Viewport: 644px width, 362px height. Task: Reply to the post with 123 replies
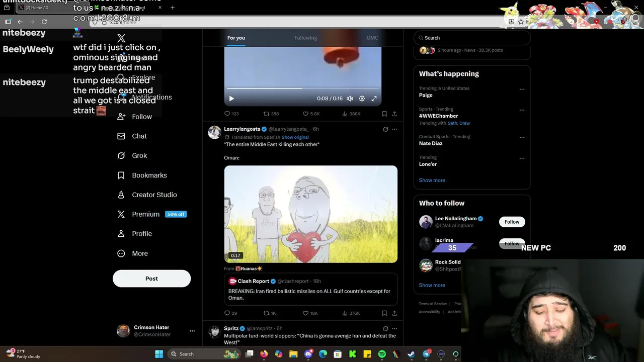231,114
